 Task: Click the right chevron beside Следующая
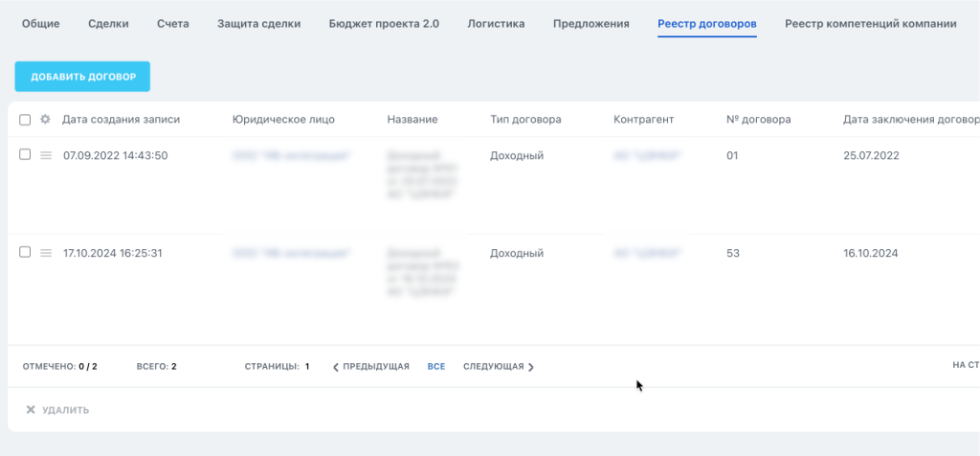pyautogui.click(x=531, y=367)
